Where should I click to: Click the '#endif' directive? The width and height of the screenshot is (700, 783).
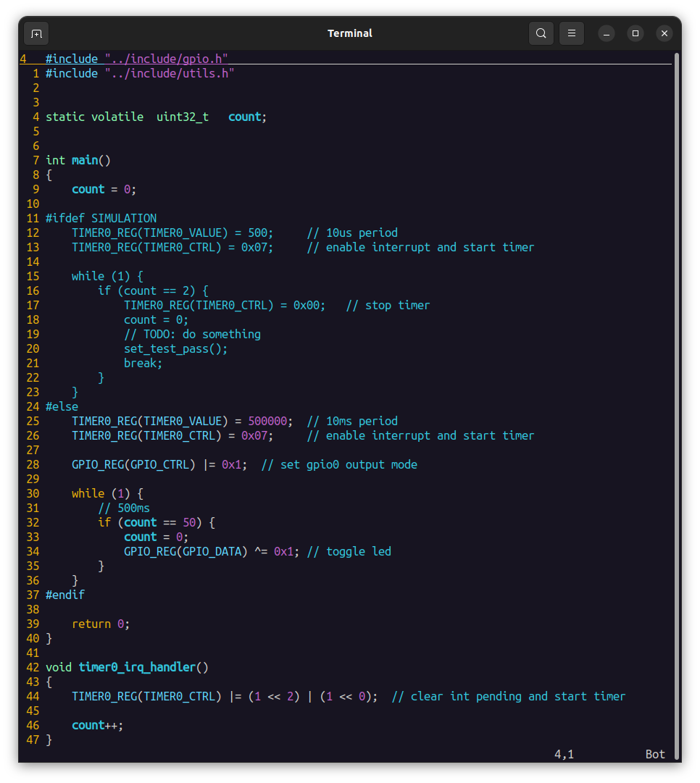pyautogui.click(x=65, y=595)
